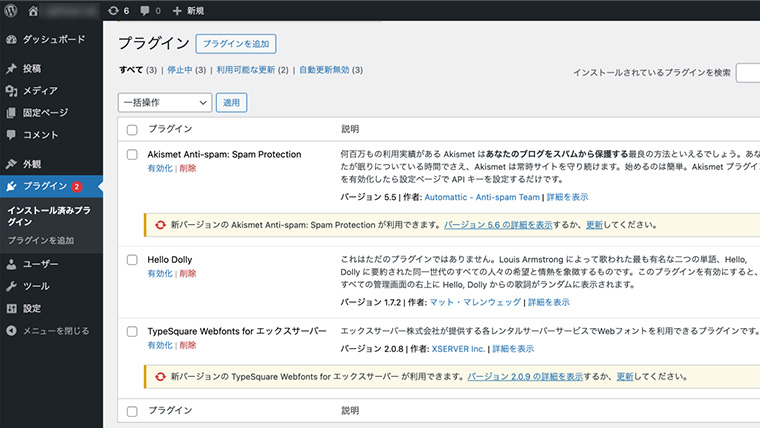The height and width of the screenshot is (428, 760).
Task: Click the プラグイン plug icon in sidebar
Action: (11, 186)
